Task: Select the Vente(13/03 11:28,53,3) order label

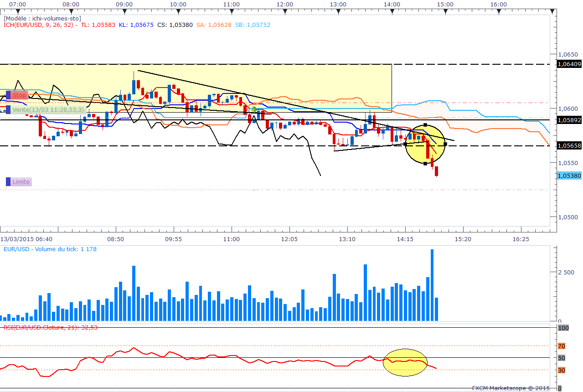Action: coord(48,110)
